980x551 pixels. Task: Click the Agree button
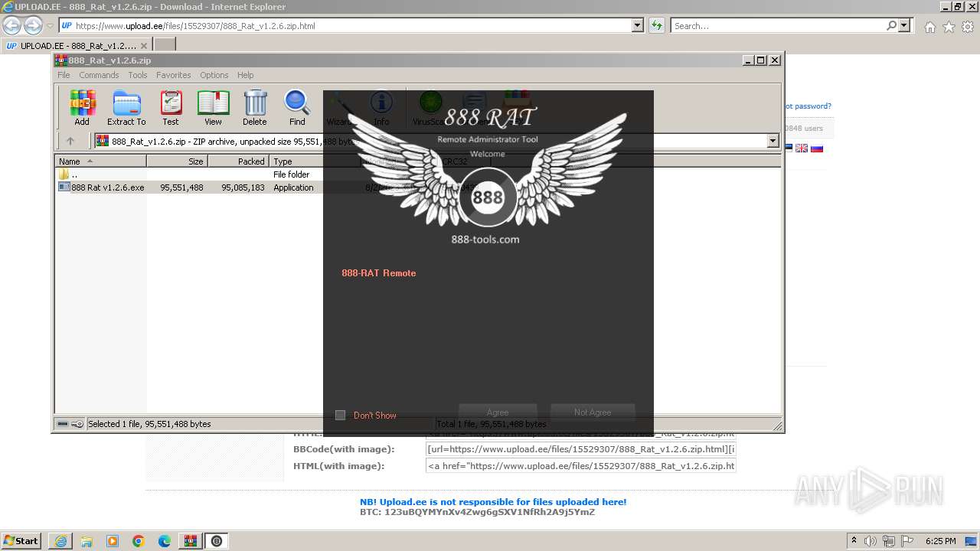[498, 412]
